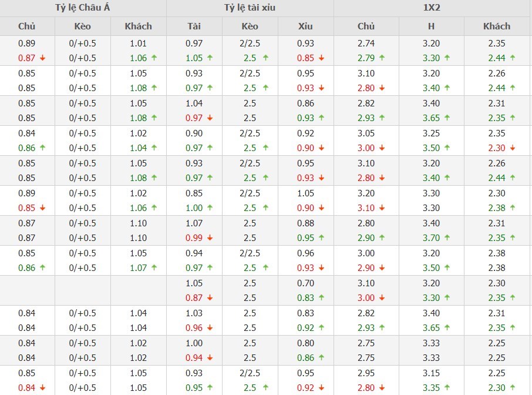Click the H column header

pos(431,26)
